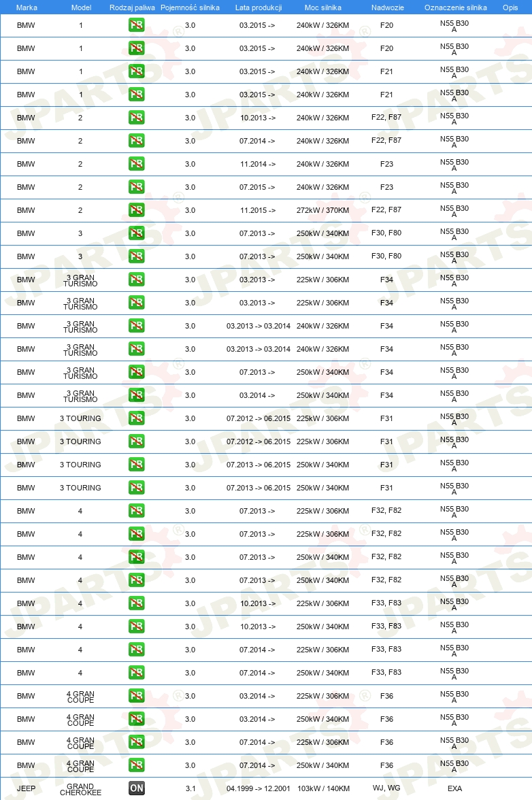This screenshot has width=532, height=800.
Task: Click the Moc silnika column header
Action: 323,7
